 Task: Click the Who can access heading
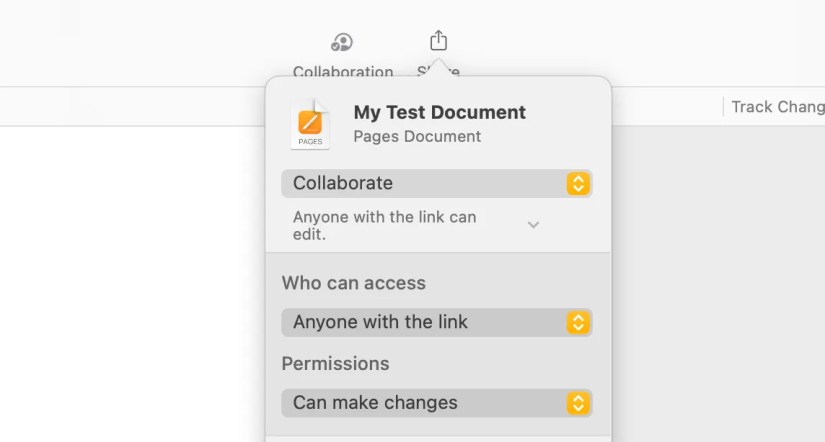tap(354, 283)
